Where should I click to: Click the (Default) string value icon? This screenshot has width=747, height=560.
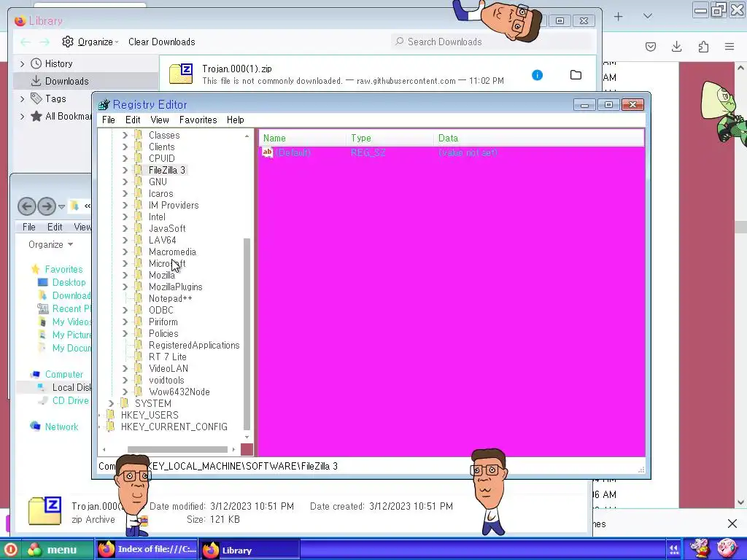point(267,153)
